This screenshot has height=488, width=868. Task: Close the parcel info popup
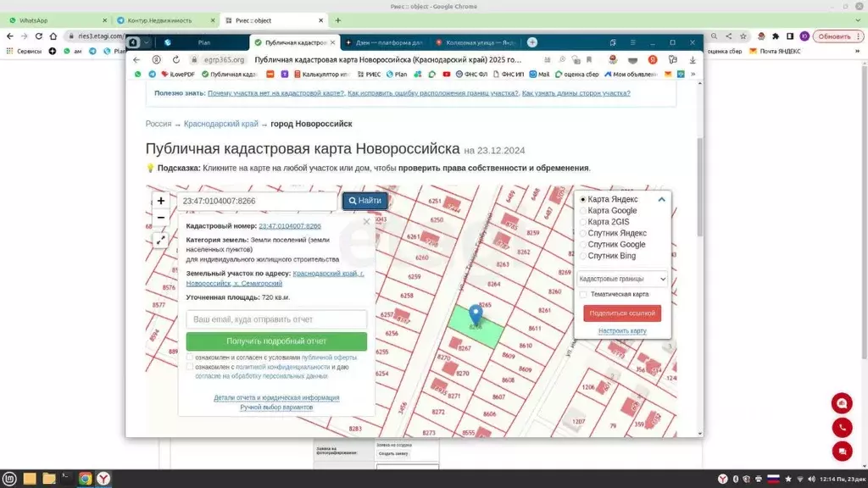point(366,222)
